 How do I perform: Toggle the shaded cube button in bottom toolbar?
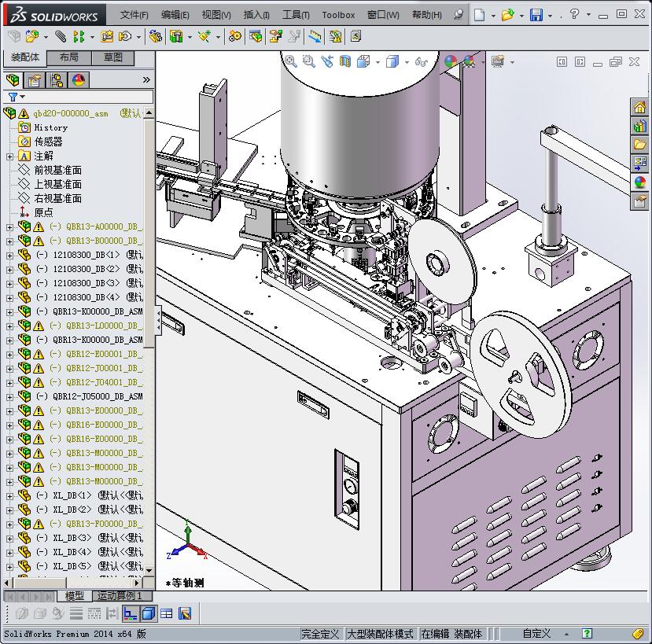pyautogui.click(x=149, y=613)
